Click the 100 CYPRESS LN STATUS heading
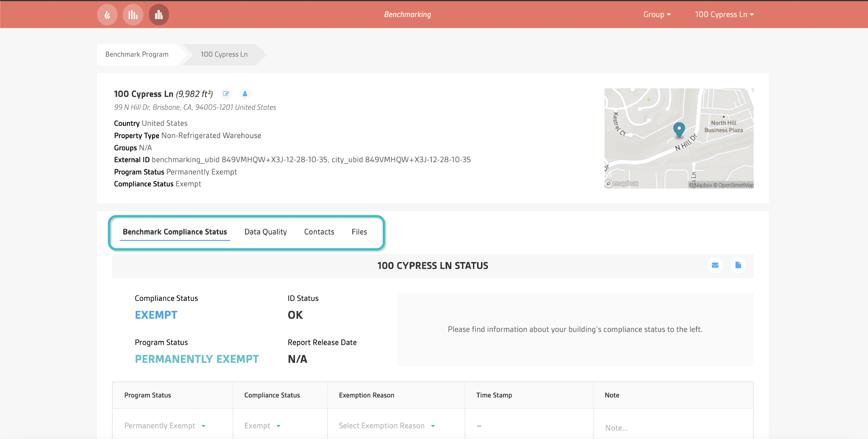Image resolution: width=868 pixels, height=439 pixels. pos(432,266)
